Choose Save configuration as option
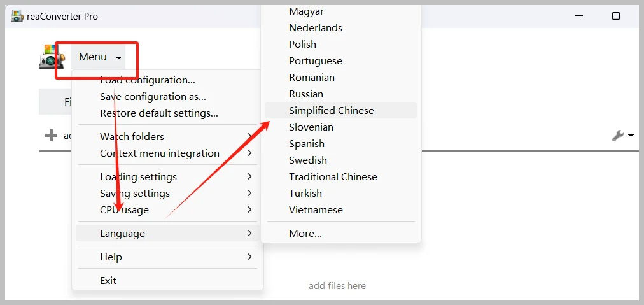This screenshot has width=644, height=305. point(153,97)
